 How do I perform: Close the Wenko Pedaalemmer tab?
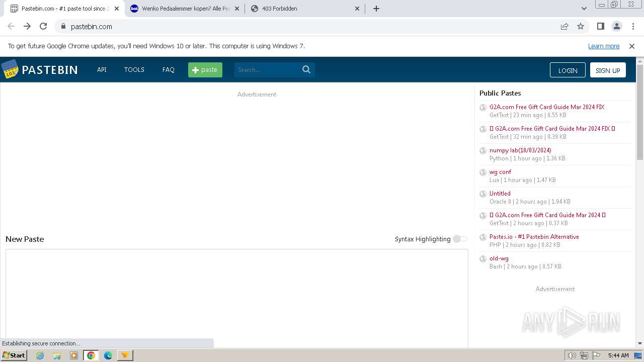(237, 9)
